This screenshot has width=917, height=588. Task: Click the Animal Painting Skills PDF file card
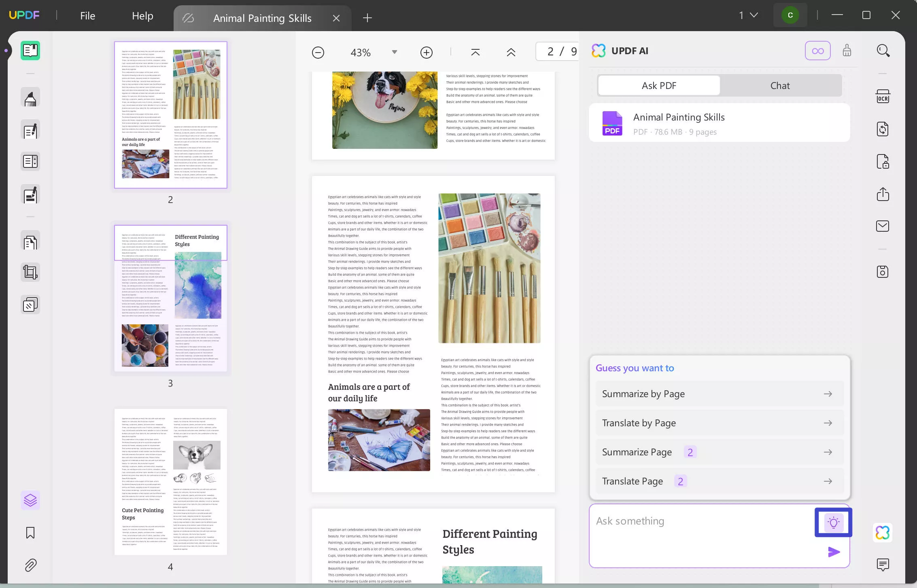(x=720, y=123)
